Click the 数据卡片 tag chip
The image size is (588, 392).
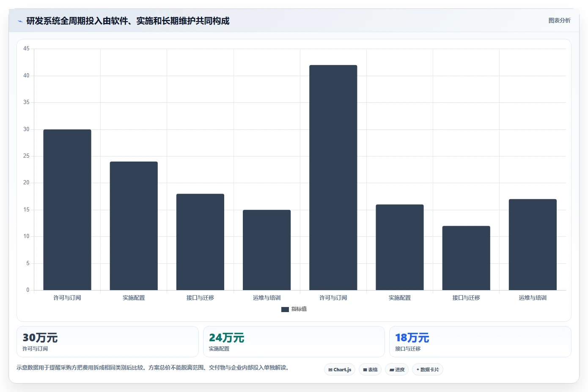point(428,370)
